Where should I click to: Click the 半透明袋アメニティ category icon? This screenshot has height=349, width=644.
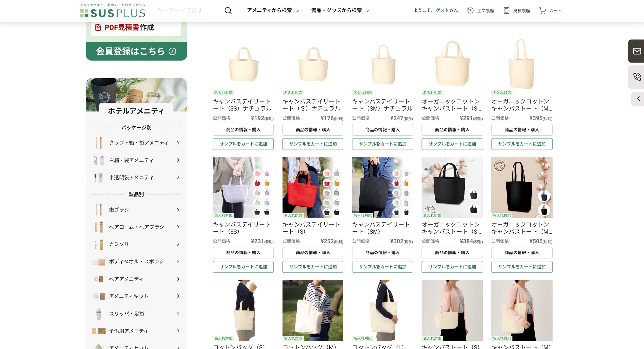click(99, 178)
